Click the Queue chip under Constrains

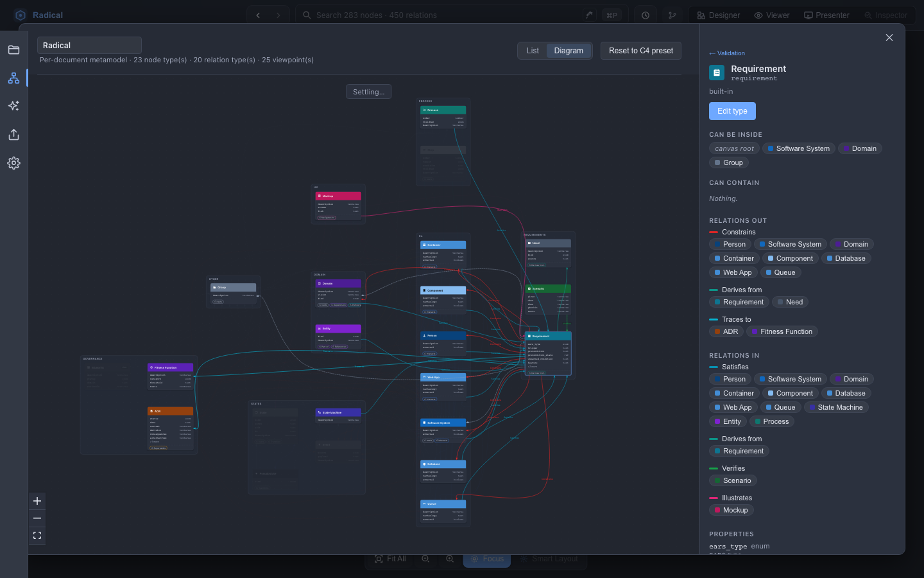point(781,272)
